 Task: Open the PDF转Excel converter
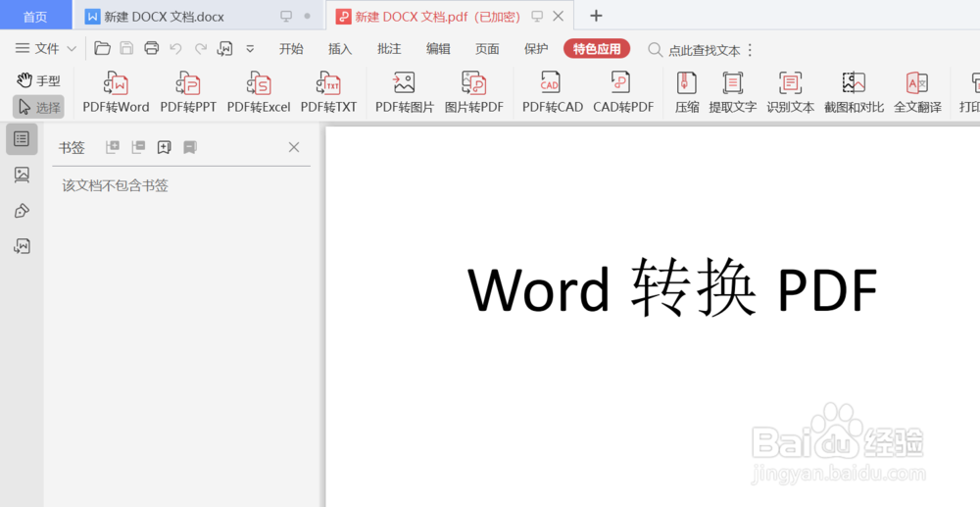tap(259, 92)
